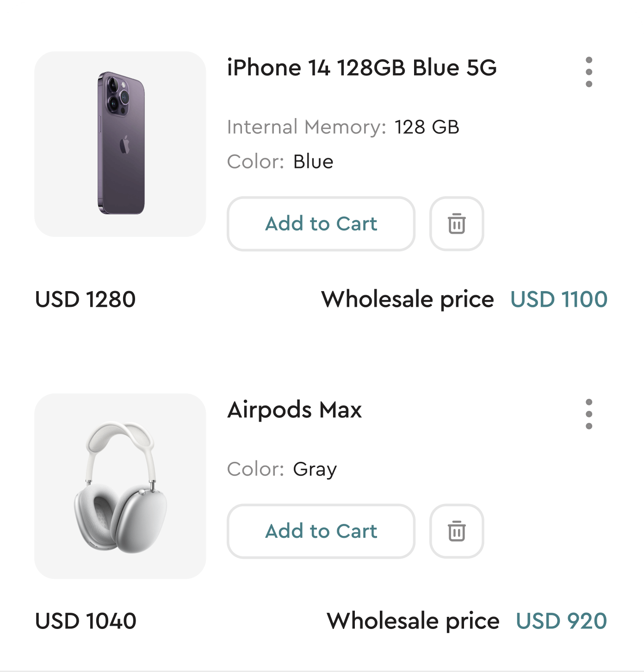Click the USD 1280 retail price

86,299
